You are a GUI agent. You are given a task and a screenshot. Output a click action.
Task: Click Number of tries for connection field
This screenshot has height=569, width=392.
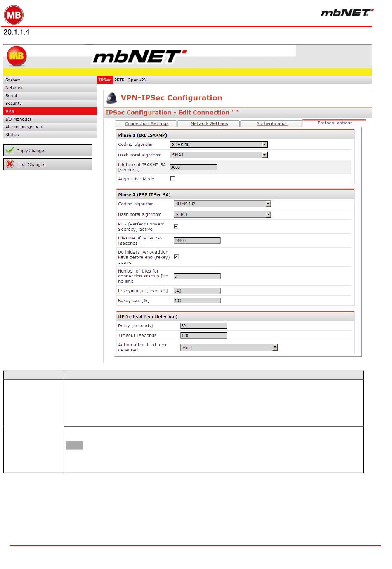197,276
